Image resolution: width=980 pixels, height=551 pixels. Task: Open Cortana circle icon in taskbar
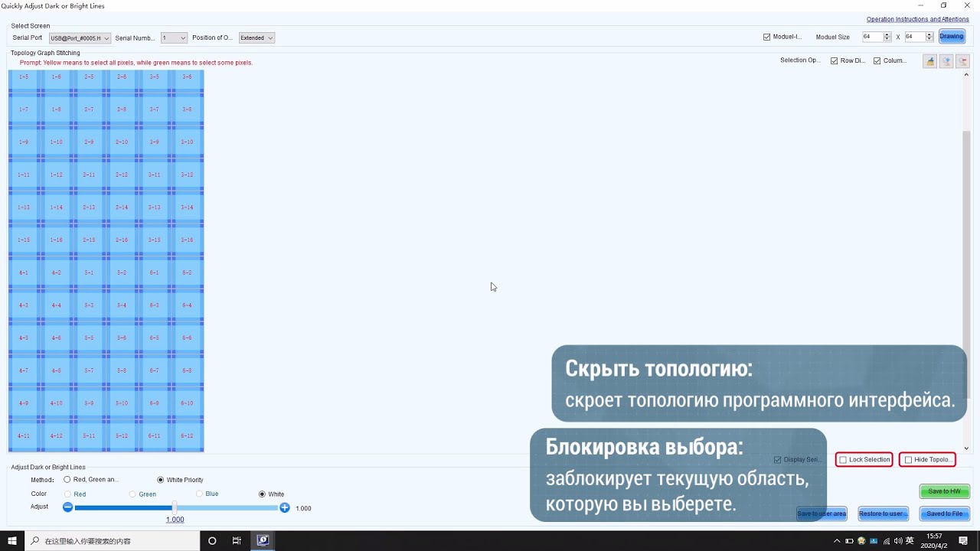pyautogui.click(x=212, y=541)
